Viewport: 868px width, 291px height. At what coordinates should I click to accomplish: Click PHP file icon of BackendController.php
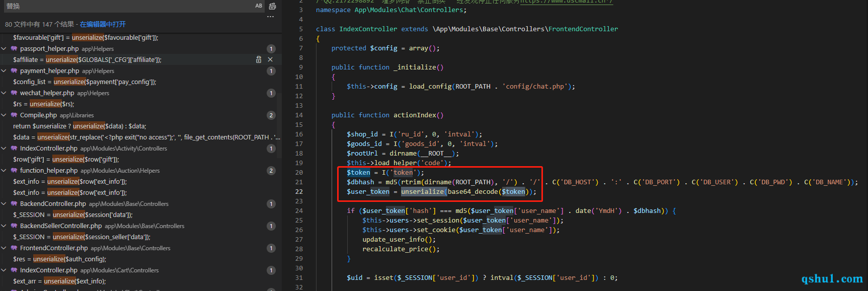point(14,203)
